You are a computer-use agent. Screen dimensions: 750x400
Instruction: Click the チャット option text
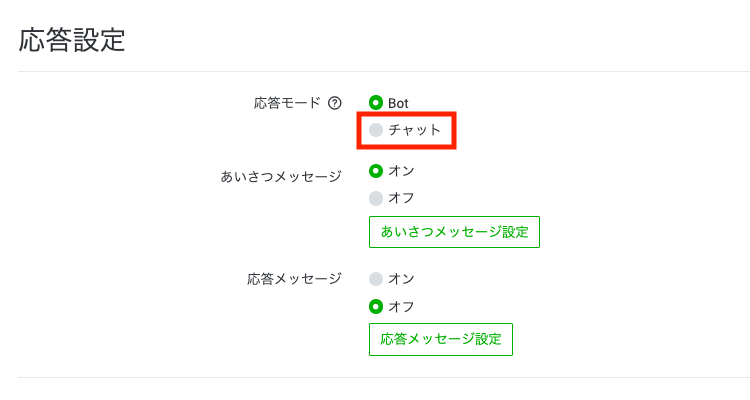click(x=414, y=130)
